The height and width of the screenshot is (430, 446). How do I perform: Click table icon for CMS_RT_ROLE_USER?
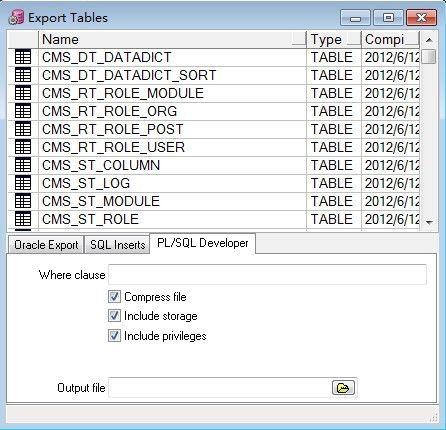pyautogui.click(x=23, y=147)
